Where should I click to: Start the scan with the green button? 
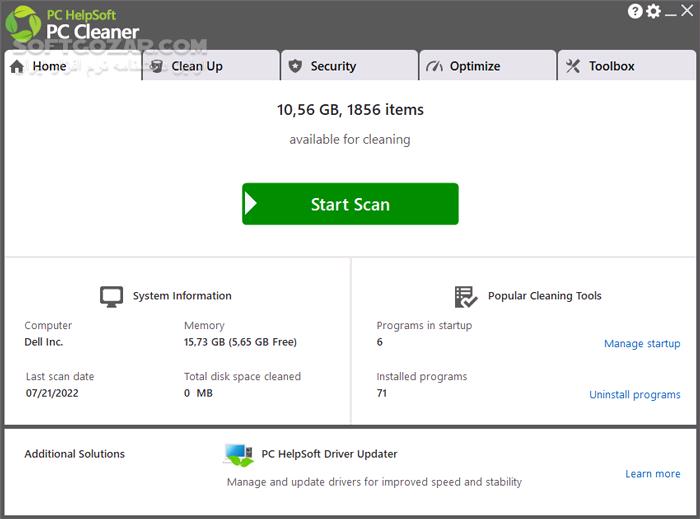click(350, 204)
